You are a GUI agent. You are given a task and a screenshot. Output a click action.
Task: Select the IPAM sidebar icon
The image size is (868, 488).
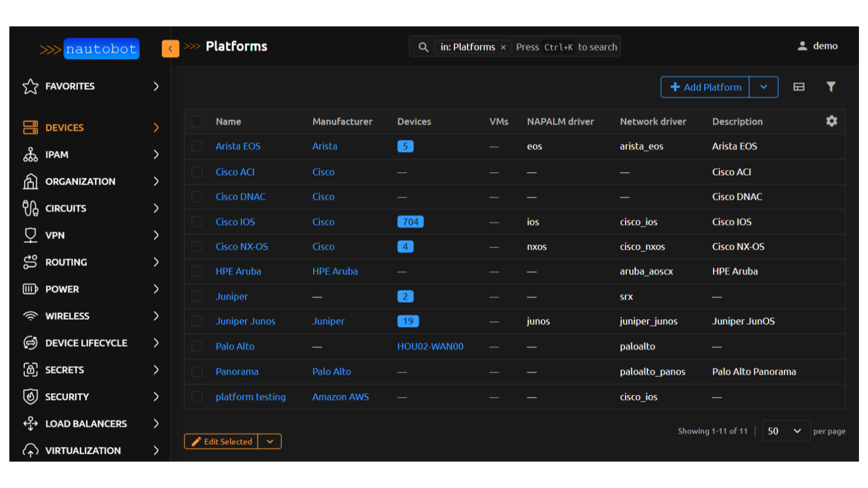[29, 154]
